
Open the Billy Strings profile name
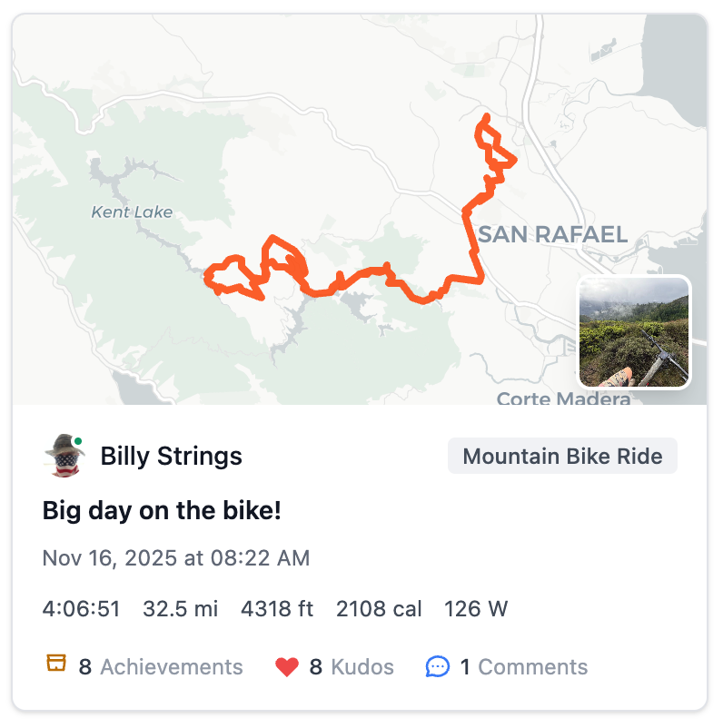[x=171, y=456]
